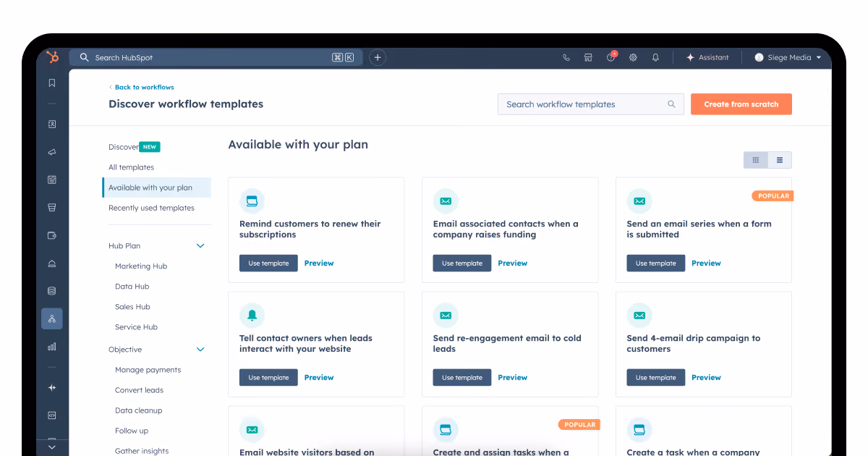This screenshot has width=868, height=456.
Task: Select Recently used templates
Action: click(x=151, y=208)
